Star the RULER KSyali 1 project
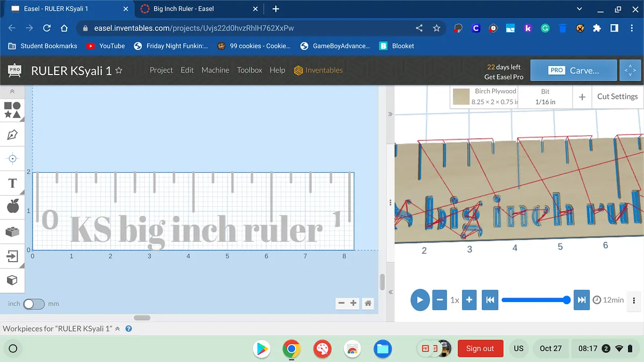644x362 pixels. tap(119, 71)
